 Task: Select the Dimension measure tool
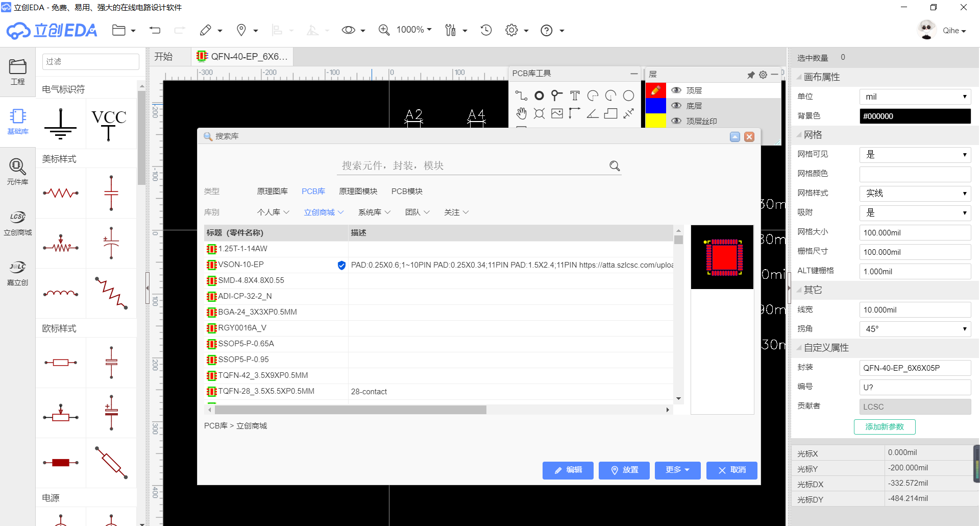pos(628,113)
